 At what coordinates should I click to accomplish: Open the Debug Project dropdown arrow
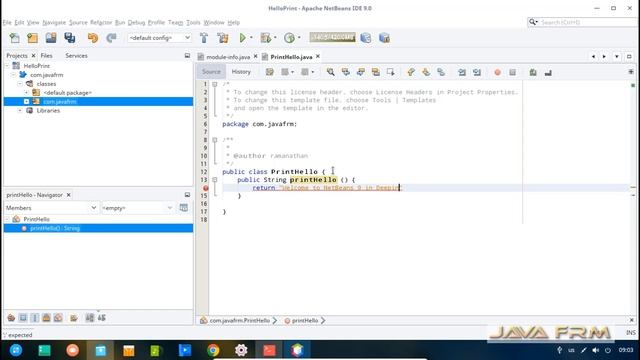[x=275, y=38]
